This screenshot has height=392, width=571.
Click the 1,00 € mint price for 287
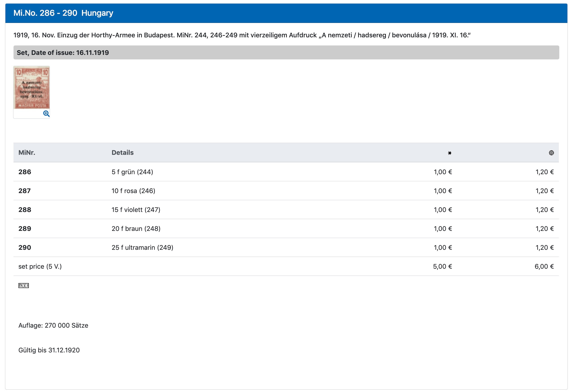coord(443,191)
